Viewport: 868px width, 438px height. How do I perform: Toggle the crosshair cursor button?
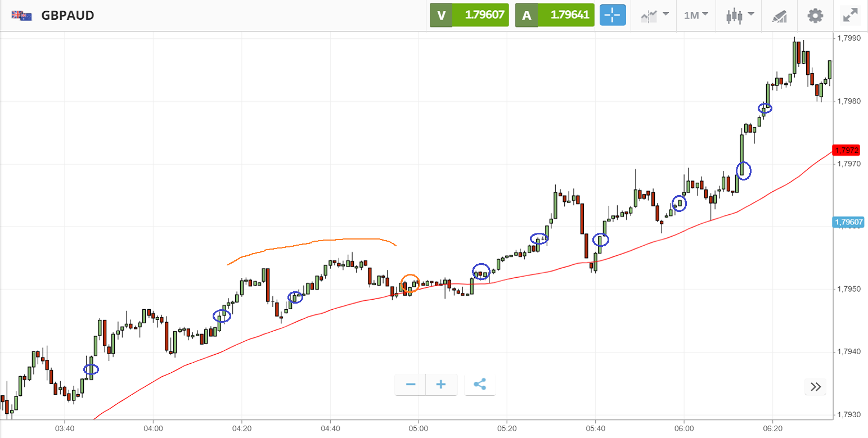613,15
